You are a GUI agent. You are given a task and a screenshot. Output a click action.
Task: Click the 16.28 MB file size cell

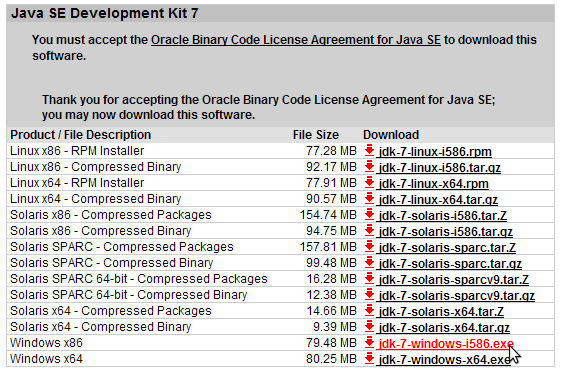coord(331,278)
